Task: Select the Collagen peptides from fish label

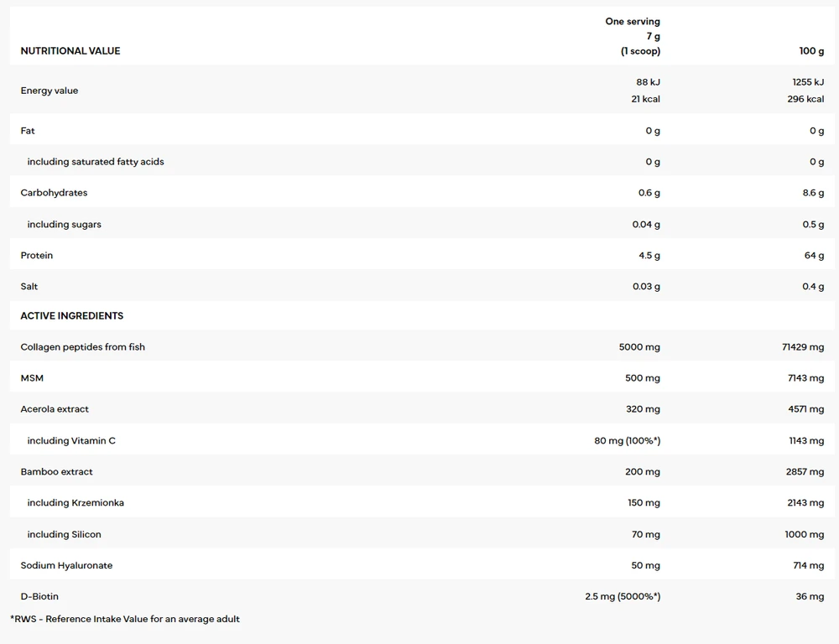Action: (x=82, y=346)
